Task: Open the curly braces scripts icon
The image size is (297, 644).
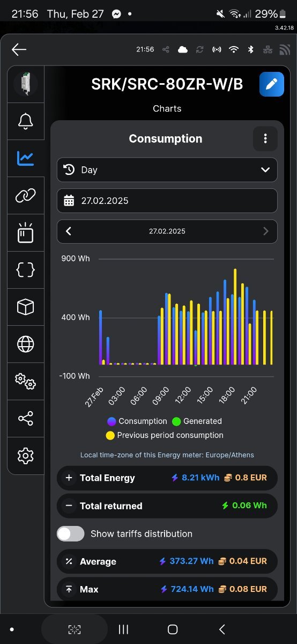Action: pyautogui.click(x=26, y=270)
